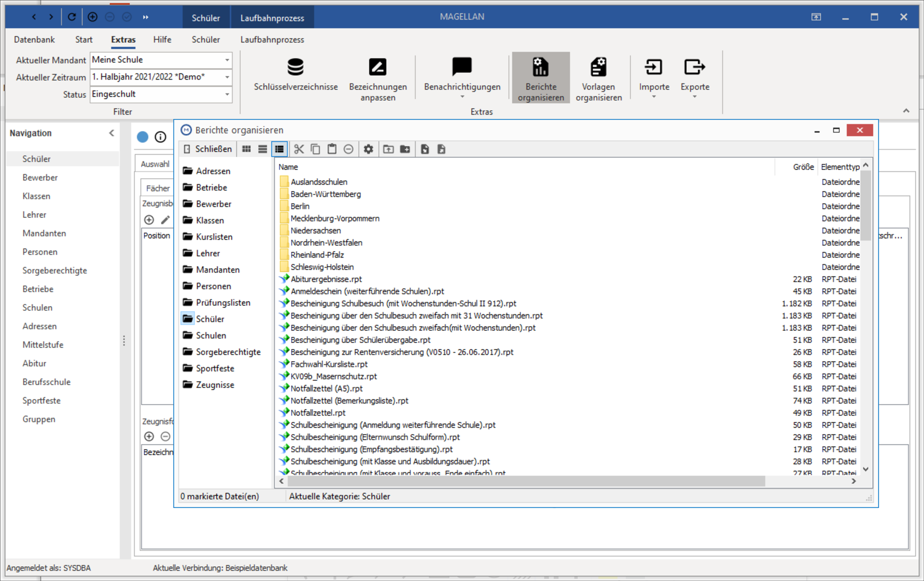Open Abitur in Navigation panel

tap(34, 363)
